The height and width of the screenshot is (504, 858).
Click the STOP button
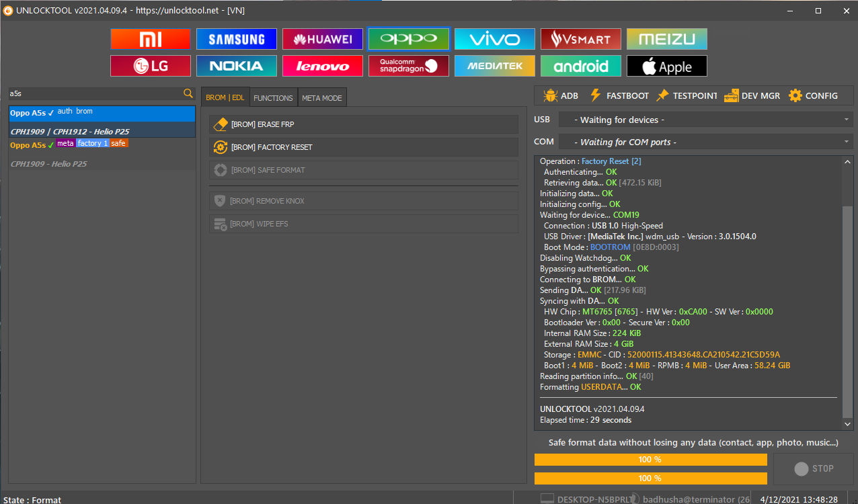[x=813, y=468]
